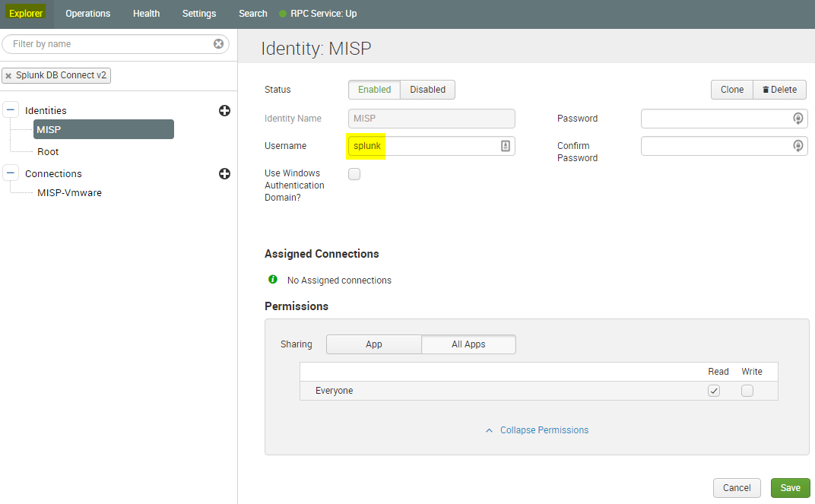The width and height of the screenshot is (815, 504).
Task: Add a new connection with plus icon
Action: click(224, 173)
